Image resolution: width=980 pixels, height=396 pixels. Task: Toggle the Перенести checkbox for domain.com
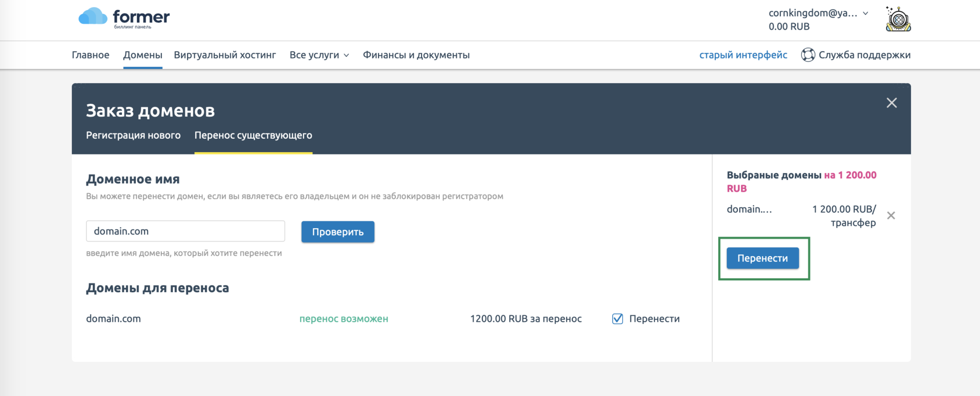coord(618,319)
